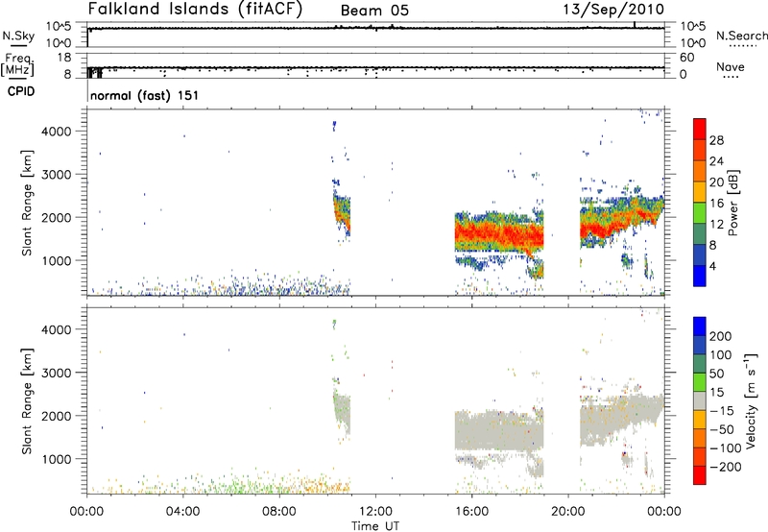Click "Velocity [m s⁻¹]" colorbar title
The image size is (768, 532).
[751, 400]
